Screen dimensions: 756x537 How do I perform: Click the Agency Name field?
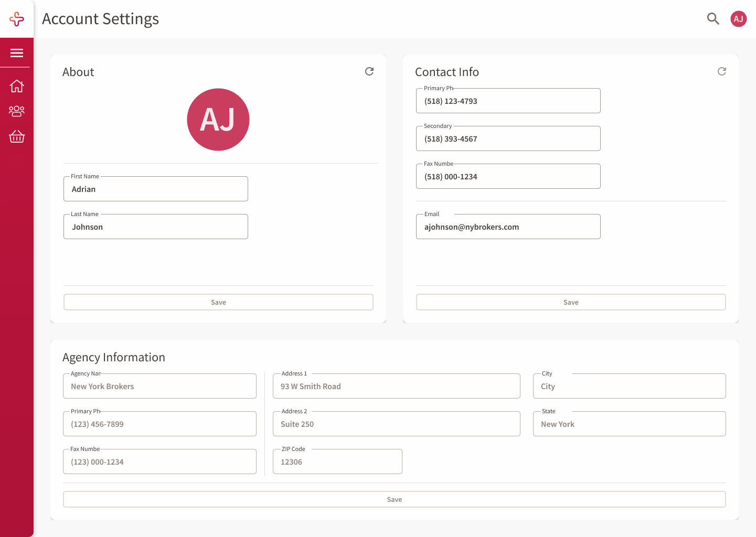pyautogui.click(x=160, y=386)
